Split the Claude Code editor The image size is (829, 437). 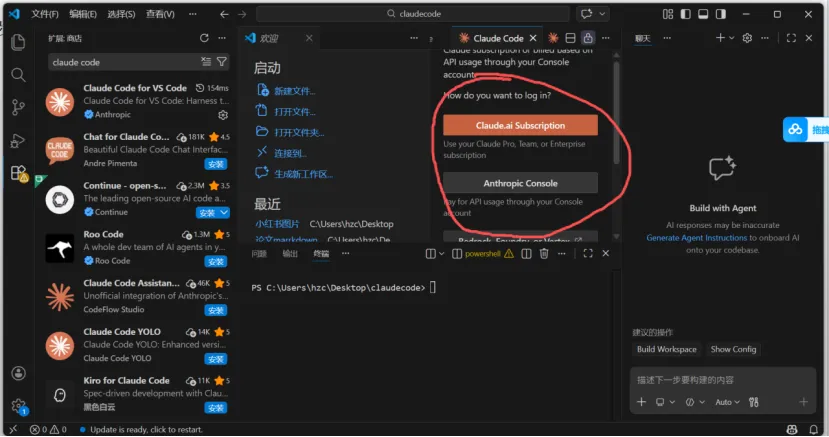click(570, 38)
